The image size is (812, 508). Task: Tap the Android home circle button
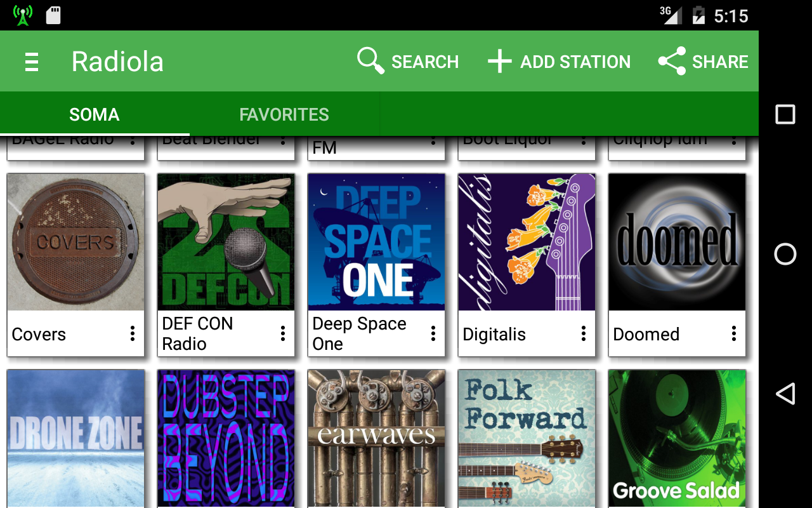(785, 254)
